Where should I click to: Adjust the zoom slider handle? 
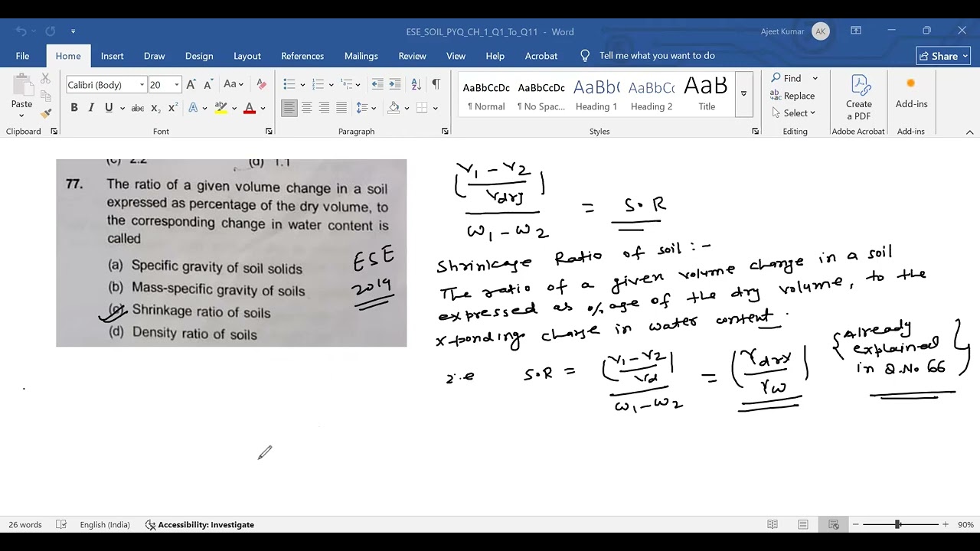pyautogui.click(x=897, y=524)
